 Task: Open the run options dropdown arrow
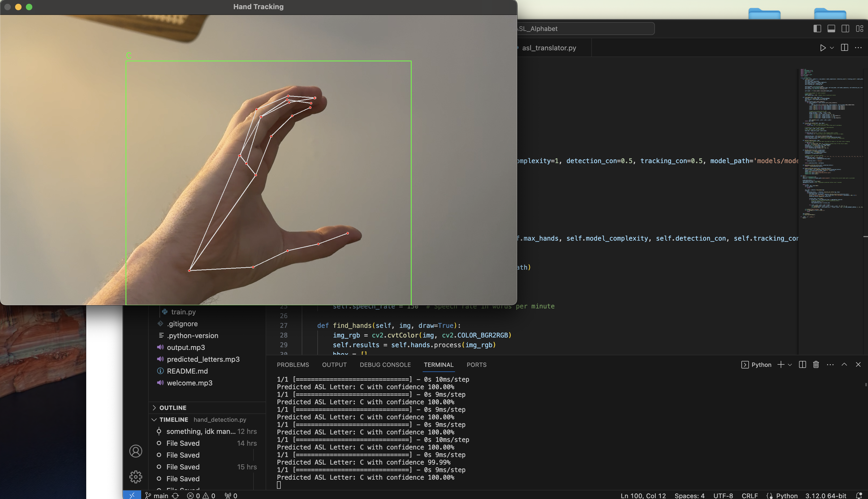coord(832,48)
